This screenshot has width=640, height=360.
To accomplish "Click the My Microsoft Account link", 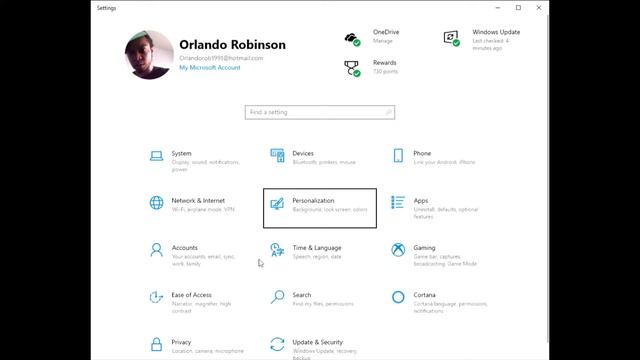I will pos(210,68).
